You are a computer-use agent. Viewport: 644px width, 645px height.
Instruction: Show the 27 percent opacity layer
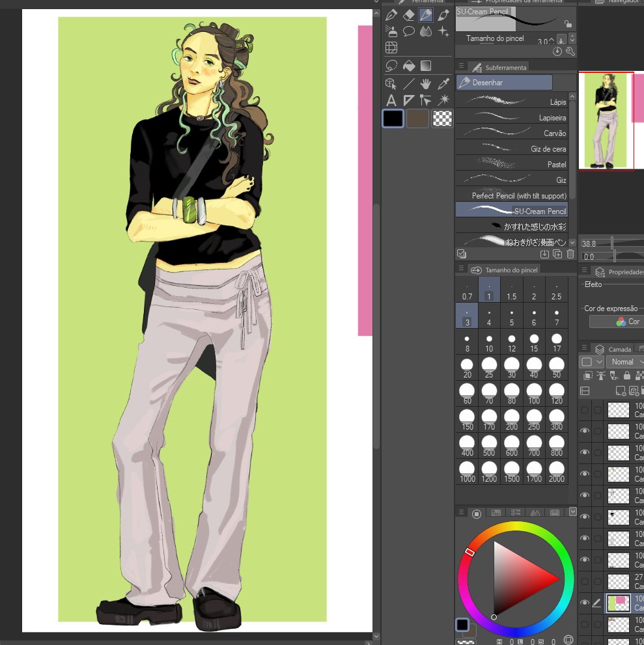(584, 581)
